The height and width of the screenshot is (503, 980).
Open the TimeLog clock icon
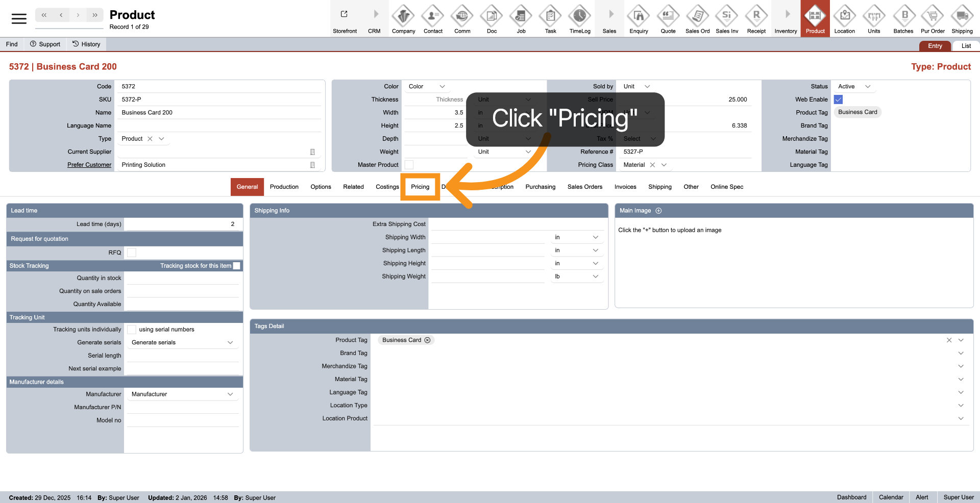(x=579, y=17)
